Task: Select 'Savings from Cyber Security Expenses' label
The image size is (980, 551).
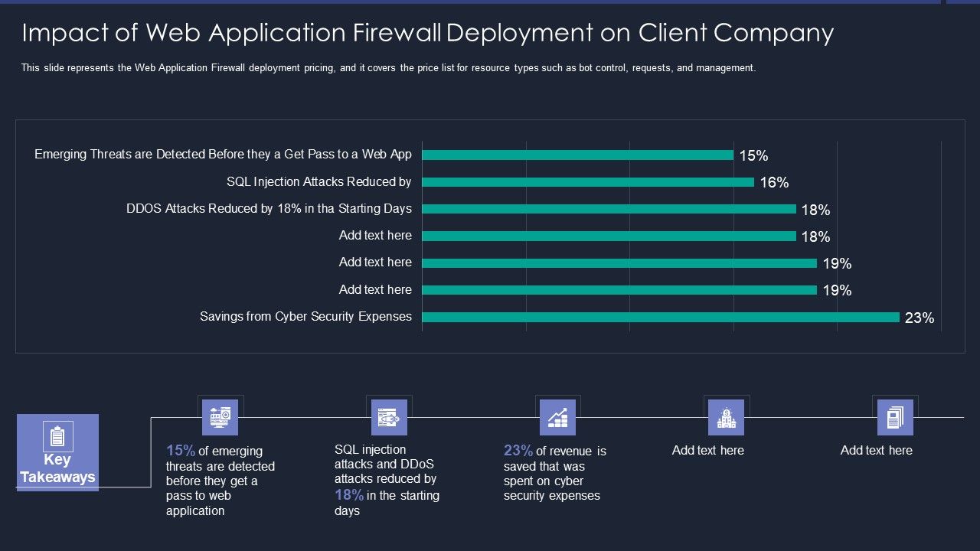Action: 305,317
